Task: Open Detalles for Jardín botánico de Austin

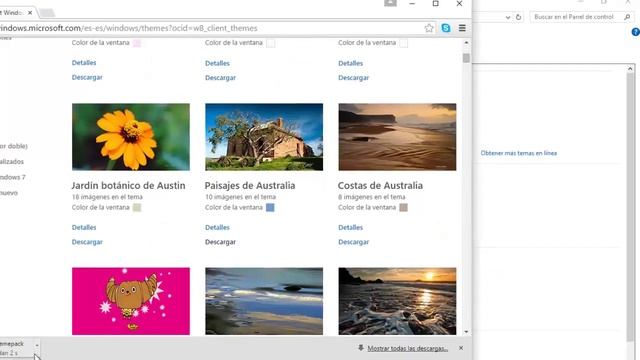Action: pyautogui.click(x=84, y=227)
